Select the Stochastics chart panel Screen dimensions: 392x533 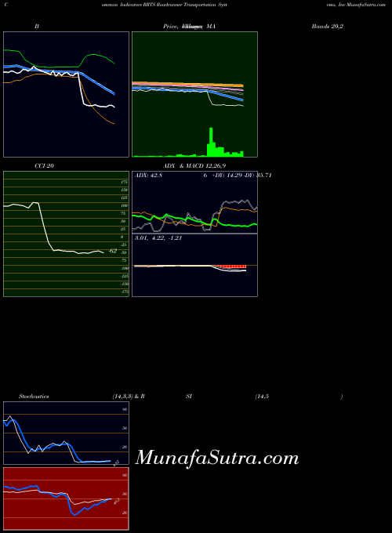[x=67, y=433]
